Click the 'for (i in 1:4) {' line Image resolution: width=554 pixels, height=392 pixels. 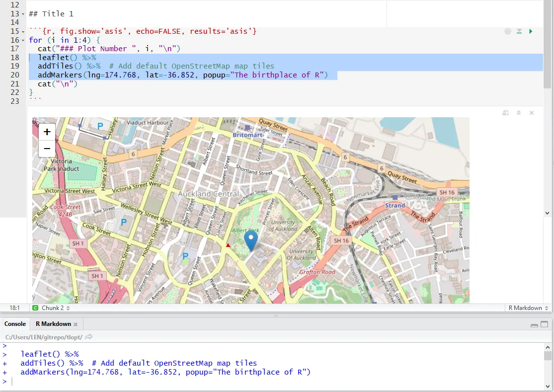tap(64, 40)
